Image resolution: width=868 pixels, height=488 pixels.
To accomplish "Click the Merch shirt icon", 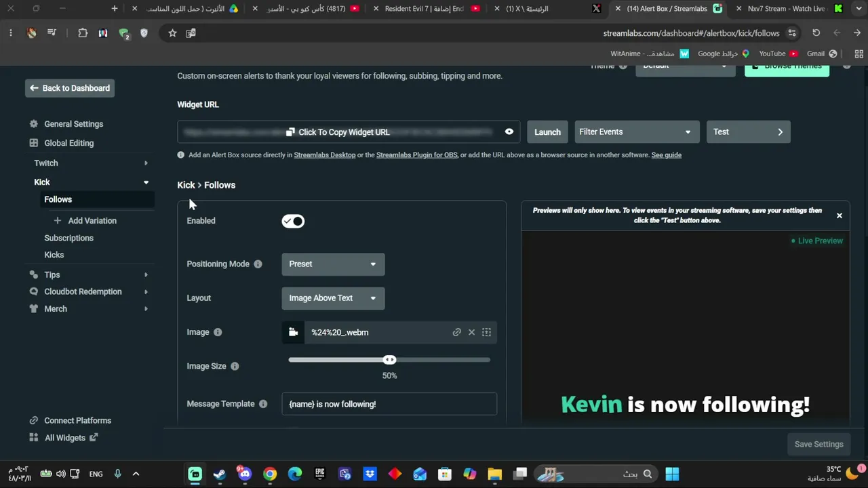I will (34, 309).
